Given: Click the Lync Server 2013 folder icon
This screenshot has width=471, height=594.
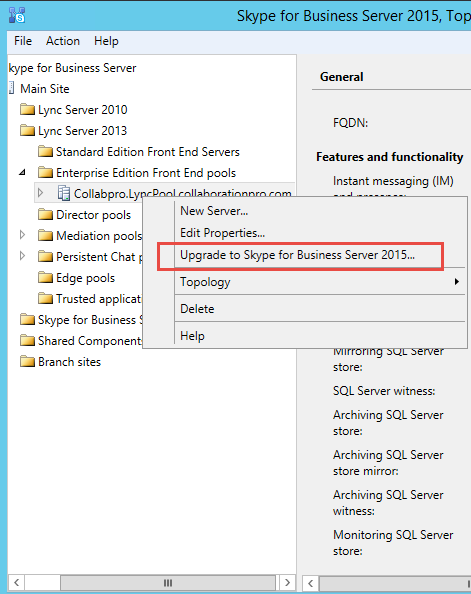Looking at the screenshot, I should click(x=27, y=131).
